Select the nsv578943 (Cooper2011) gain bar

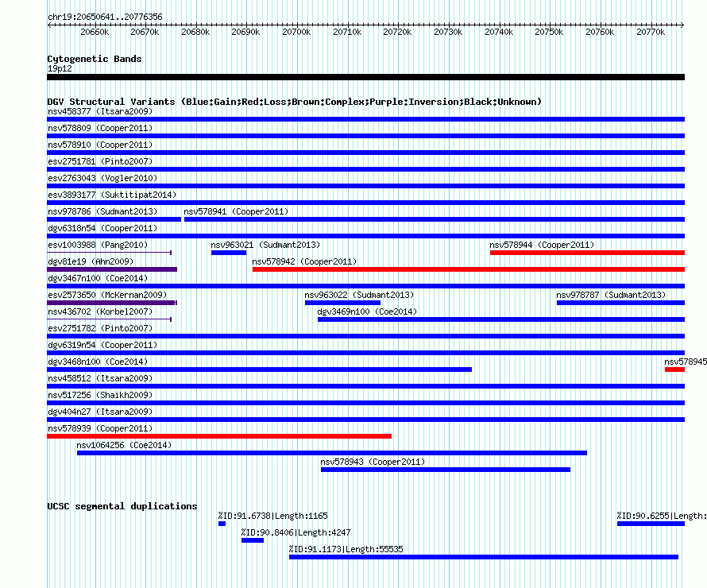pos(446,470)
